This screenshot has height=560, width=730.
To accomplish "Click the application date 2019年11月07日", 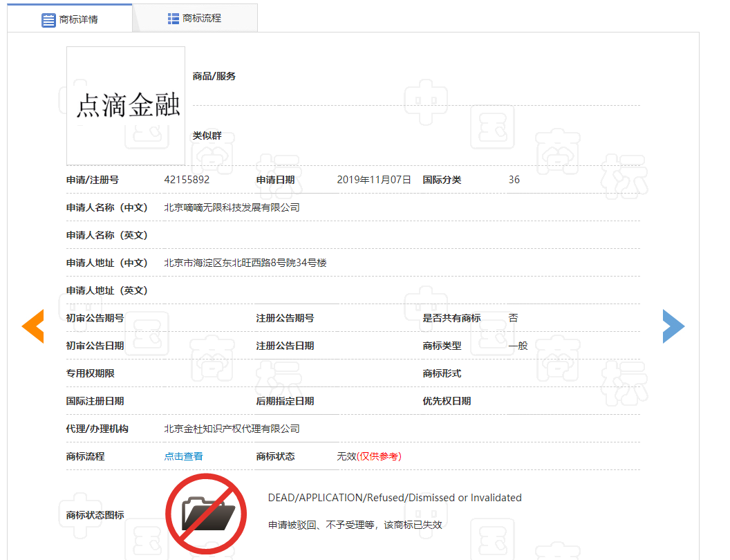I will click(374, 180).
